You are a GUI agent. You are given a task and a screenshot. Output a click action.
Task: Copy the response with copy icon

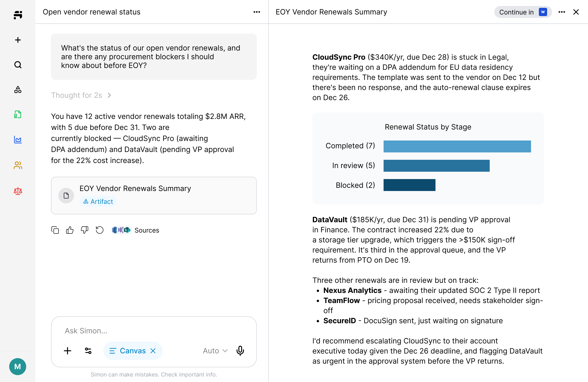tap(55, 230)
